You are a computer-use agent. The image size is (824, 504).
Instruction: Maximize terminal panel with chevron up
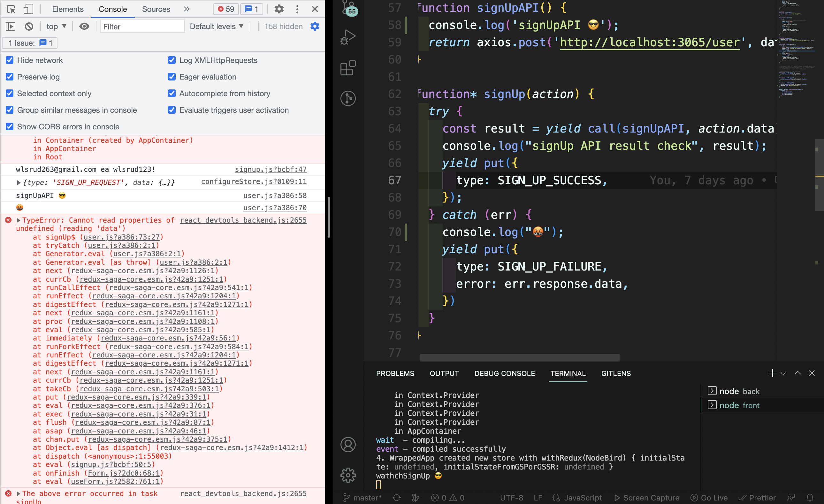tap(797, 373)
